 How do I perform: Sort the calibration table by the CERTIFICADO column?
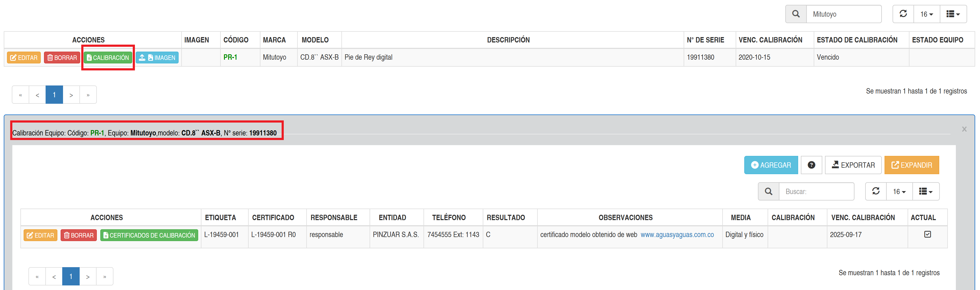click(273, 218)
